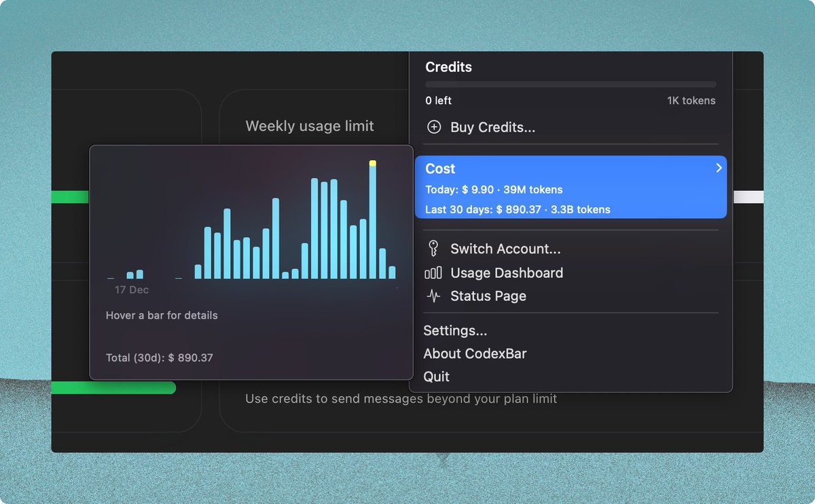Click the bar chart icon for Usage Dashboard
This screenshot has width=815, height=504.
(x=435, y=272)
